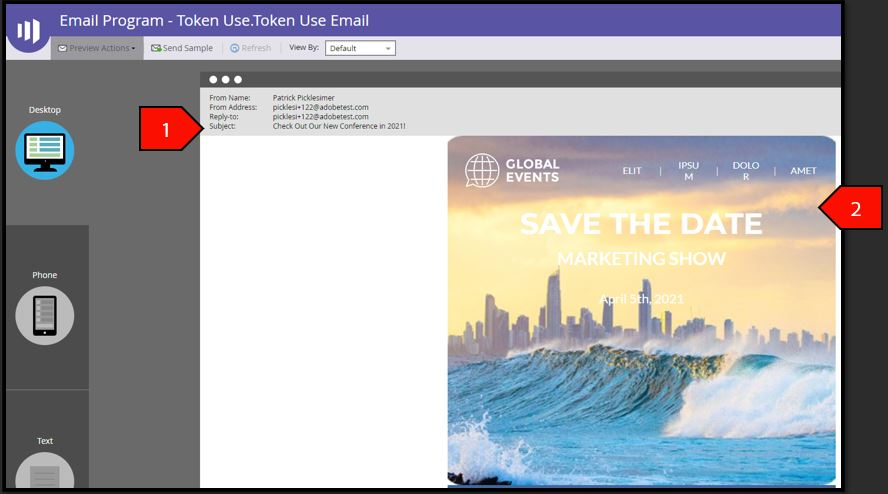888x494 pixels.
Task: Click the From Address email value
Action: [x=321, y=107]
